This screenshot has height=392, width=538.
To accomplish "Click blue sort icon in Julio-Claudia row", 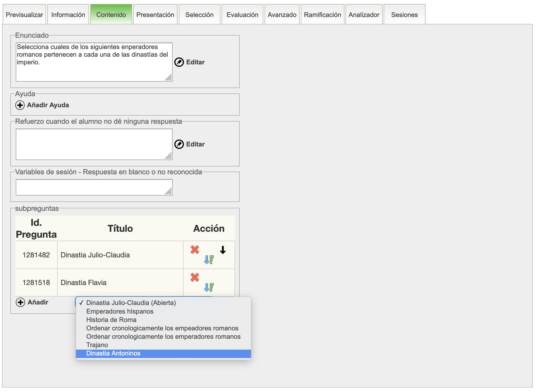I will (x=209, y=260).
